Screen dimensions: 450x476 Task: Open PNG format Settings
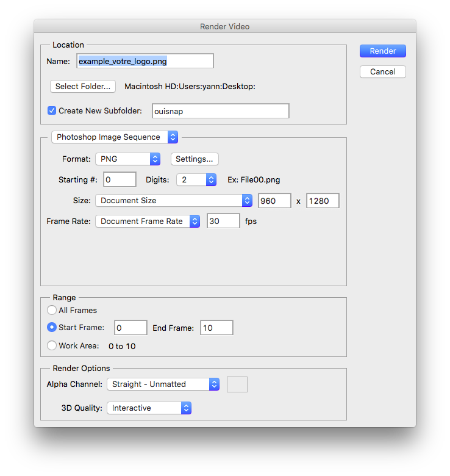tap(194, 159)
